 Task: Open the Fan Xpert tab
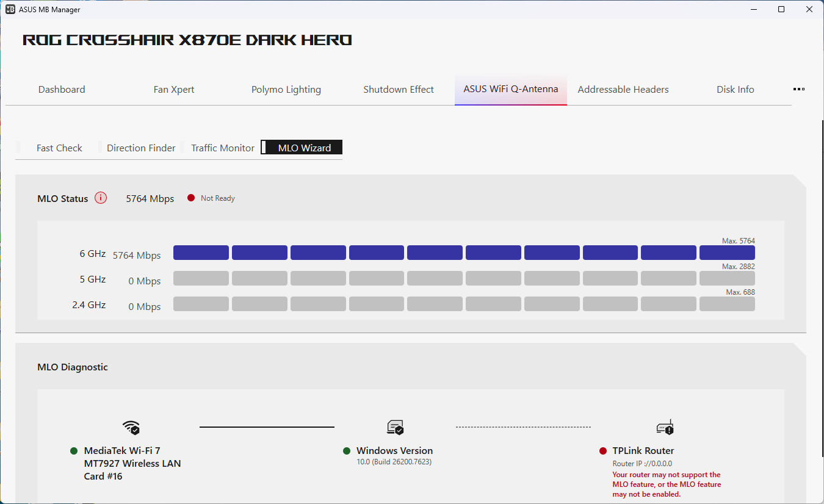pyautogui.click(x=174, y=89)
